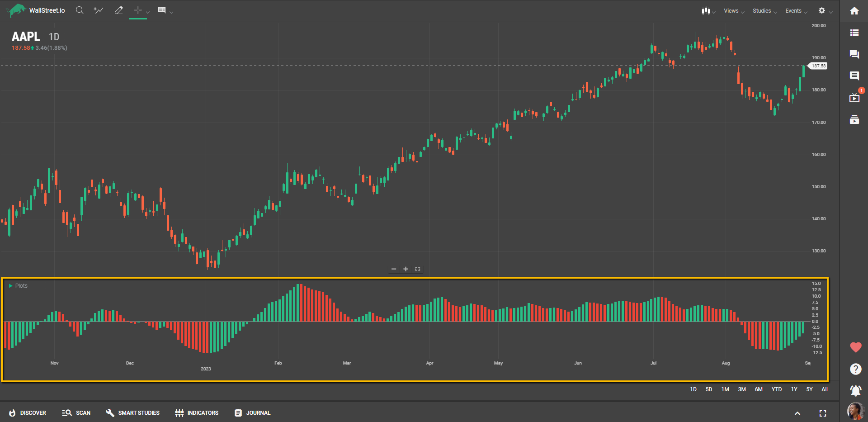This screenshot has height=422, width=868.
Task: Go to home via house icon
Action: [x=854, y=11]
